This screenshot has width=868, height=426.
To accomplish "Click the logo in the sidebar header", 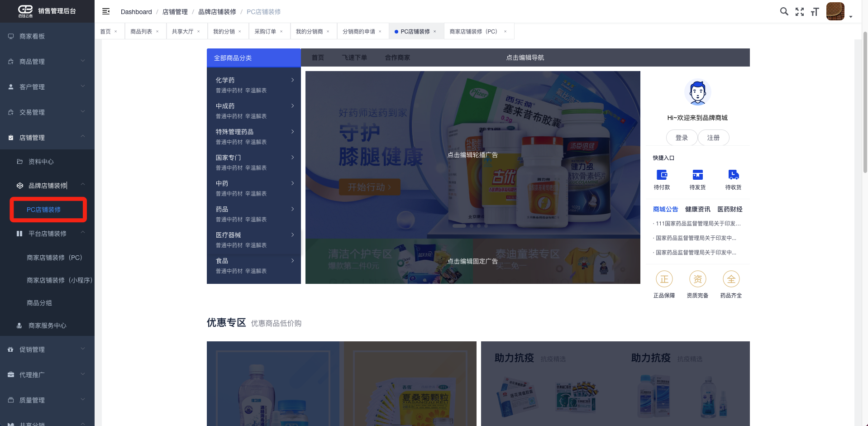I will click(x=25, y=11).
